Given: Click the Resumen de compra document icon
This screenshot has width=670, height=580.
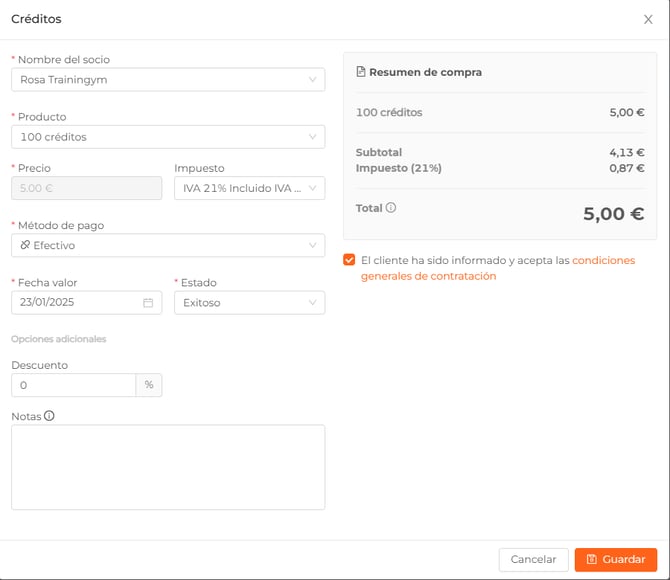Looking at the screenshot, I should pyautogui.click(x=361, y=72).
